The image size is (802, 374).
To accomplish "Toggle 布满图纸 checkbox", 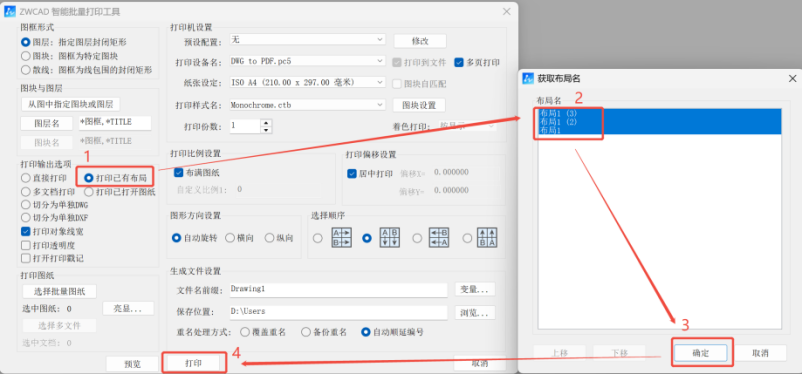I will 179,173.
